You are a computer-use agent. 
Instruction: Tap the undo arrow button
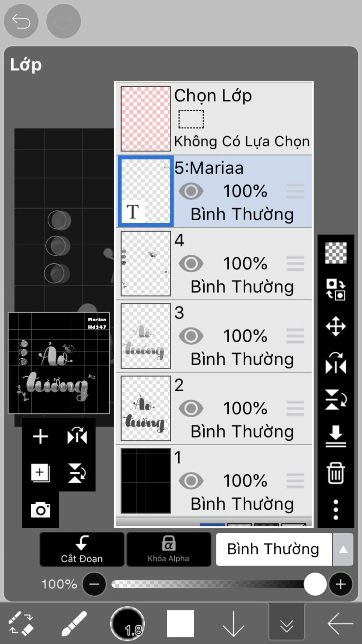(x=21, y=21)
